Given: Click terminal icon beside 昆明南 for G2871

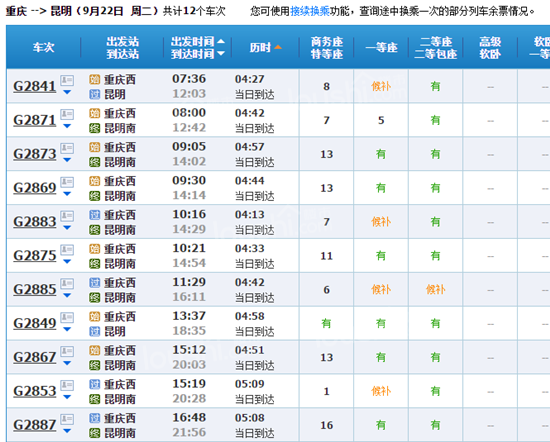Looking at the screenshot, I should click(x=94, y=128).
